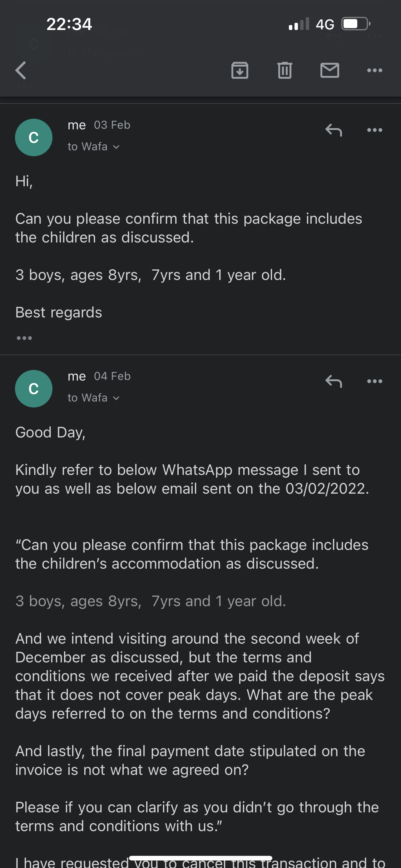Viewport: 401px width, 868px height.
Task: Open more options for the conversation
Action: 375,70
